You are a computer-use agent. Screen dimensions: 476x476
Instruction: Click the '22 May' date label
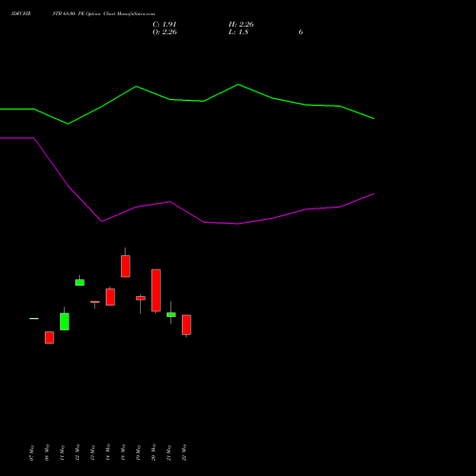click(x=184, y=453)
